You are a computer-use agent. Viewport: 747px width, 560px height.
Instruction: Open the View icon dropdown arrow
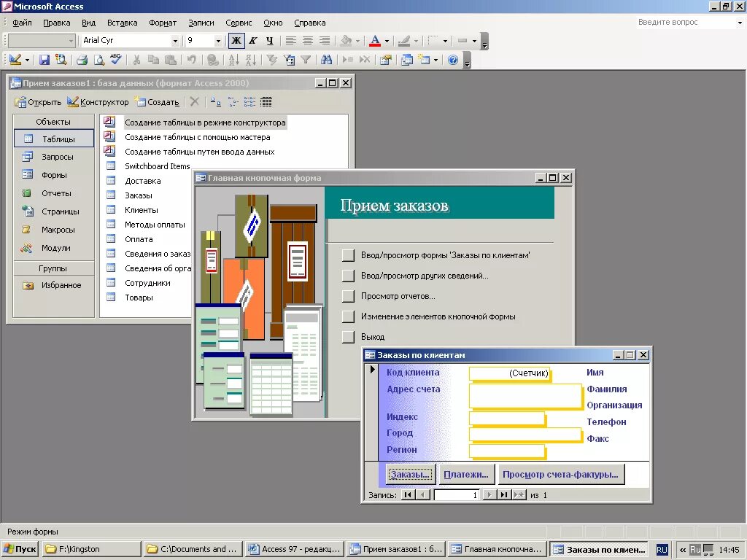pyautogui.click(x=27, y=60)
